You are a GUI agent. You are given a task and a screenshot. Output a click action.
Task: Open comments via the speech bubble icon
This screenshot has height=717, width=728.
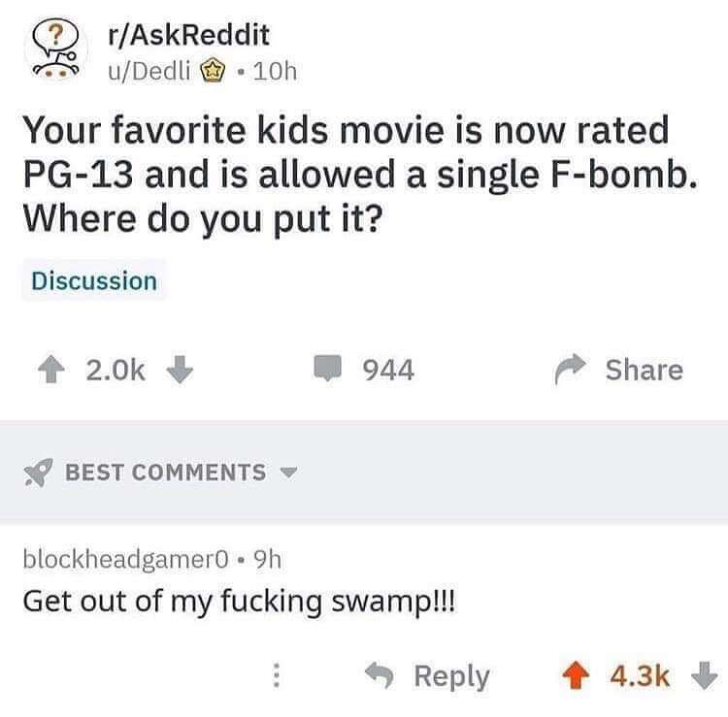pyautogui.click(x=328, y=368)
